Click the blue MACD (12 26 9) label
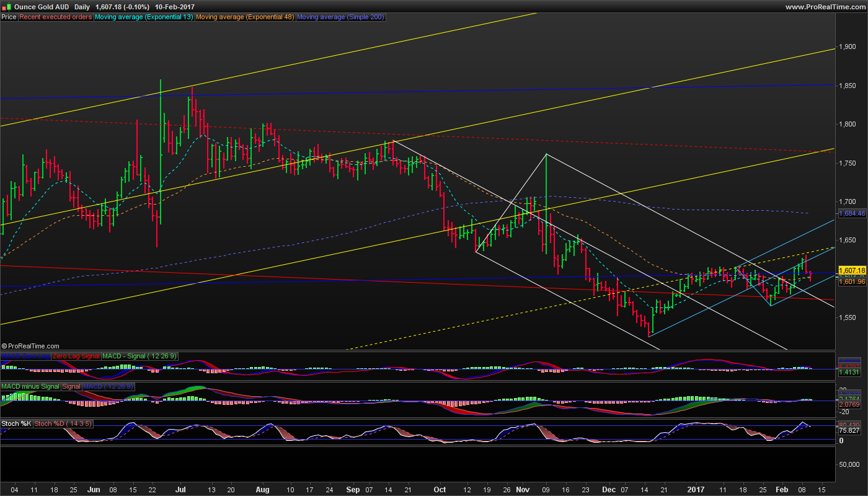The height and width of the screenshot is (496, 868). (x=108, y=386)
